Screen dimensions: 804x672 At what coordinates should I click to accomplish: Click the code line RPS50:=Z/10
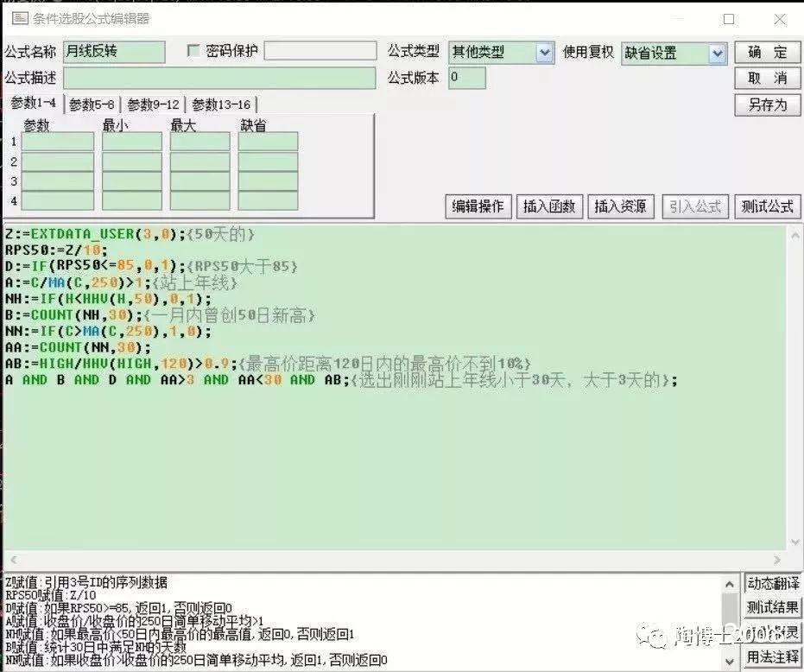[x=56, y=250]
